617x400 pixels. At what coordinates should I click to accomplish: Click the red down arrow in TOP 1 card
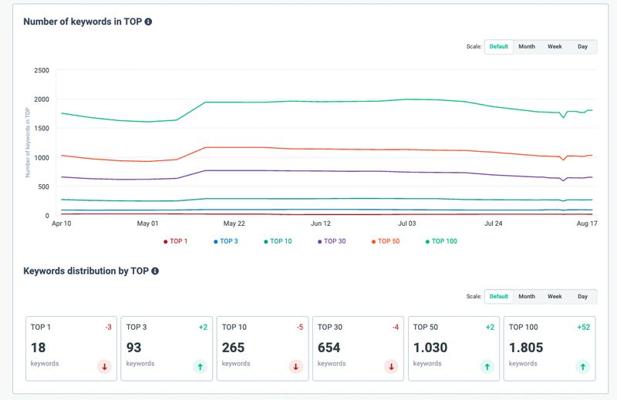103,367
